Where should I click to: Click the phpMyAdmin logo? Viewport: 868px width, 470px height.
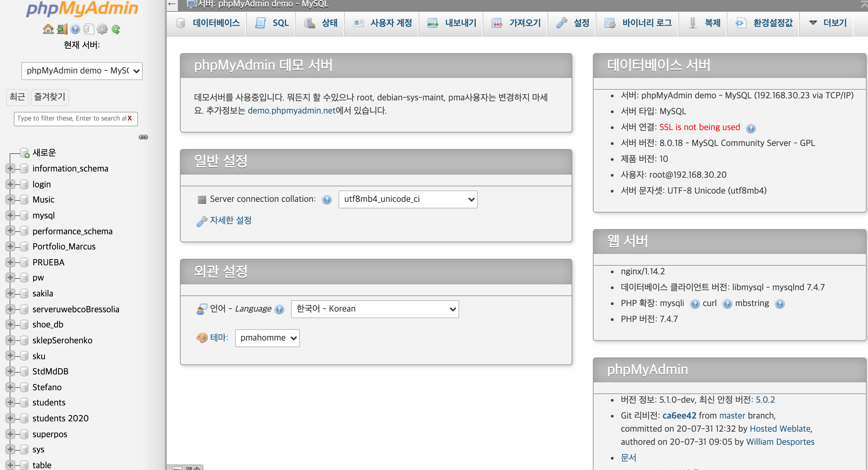click(x=82, y=9)
